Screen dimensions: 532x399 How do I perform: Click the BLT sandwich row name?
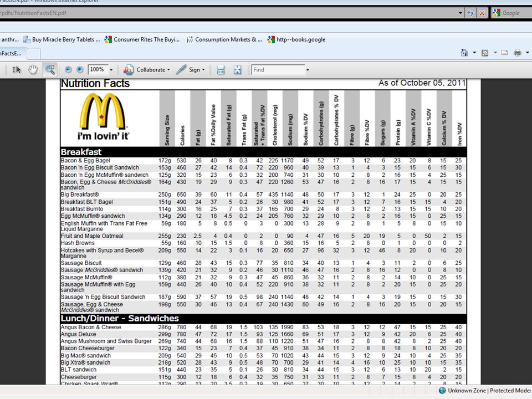(x=78, y=370)
